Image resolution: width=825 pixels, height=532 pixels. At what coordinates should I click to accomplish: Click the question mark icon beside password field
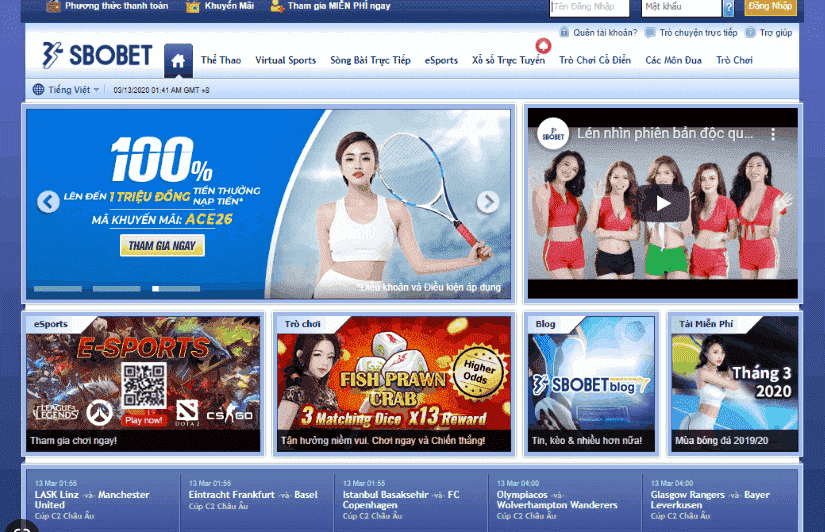[x=728, y=8]
